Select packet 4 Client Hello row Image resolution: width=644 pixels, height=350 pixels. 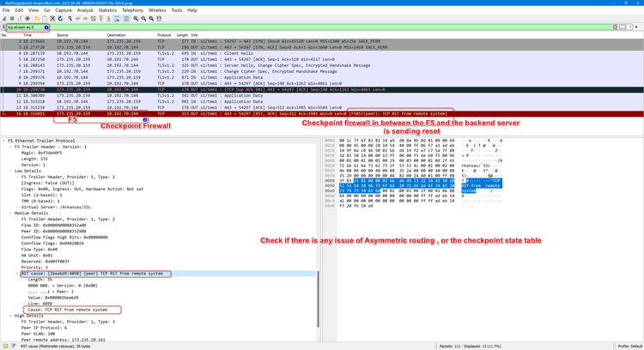pos(322,53)
